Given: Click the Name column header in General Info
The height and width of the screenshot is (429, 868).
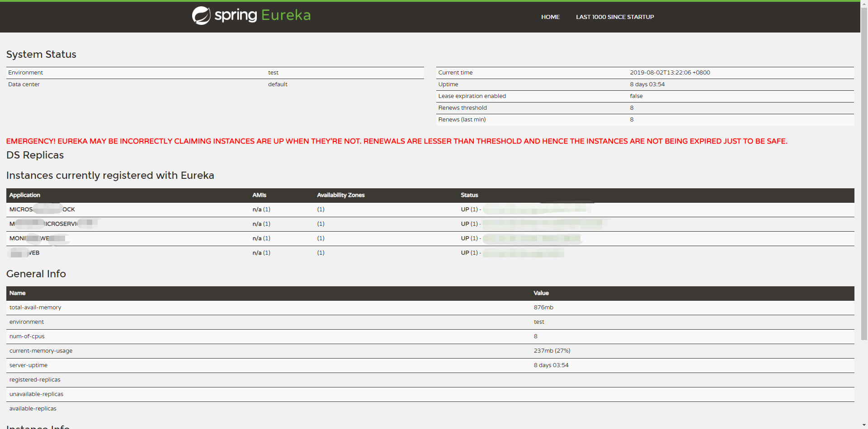Looking at the screenshot, I should tap(18, 293).
